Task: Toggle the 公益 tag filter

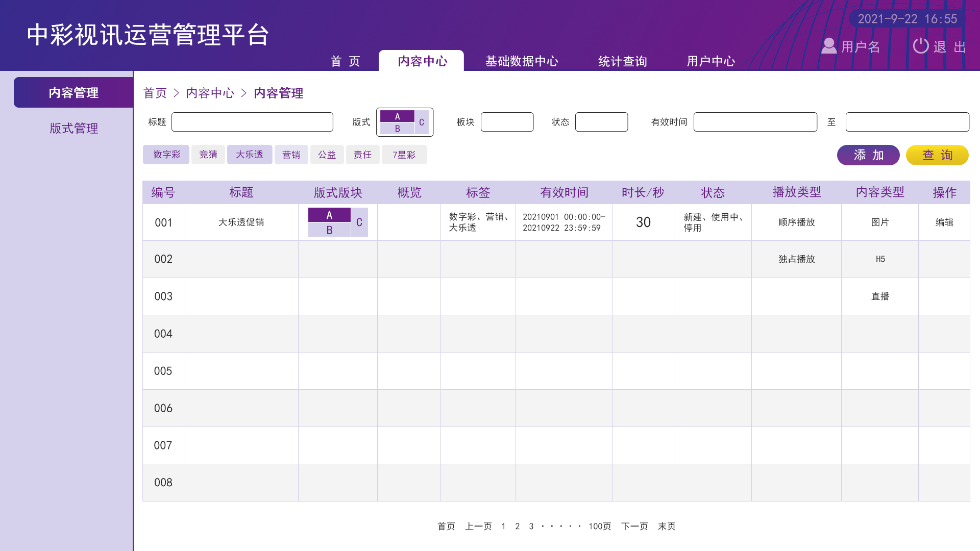Action: coord(327,155)
